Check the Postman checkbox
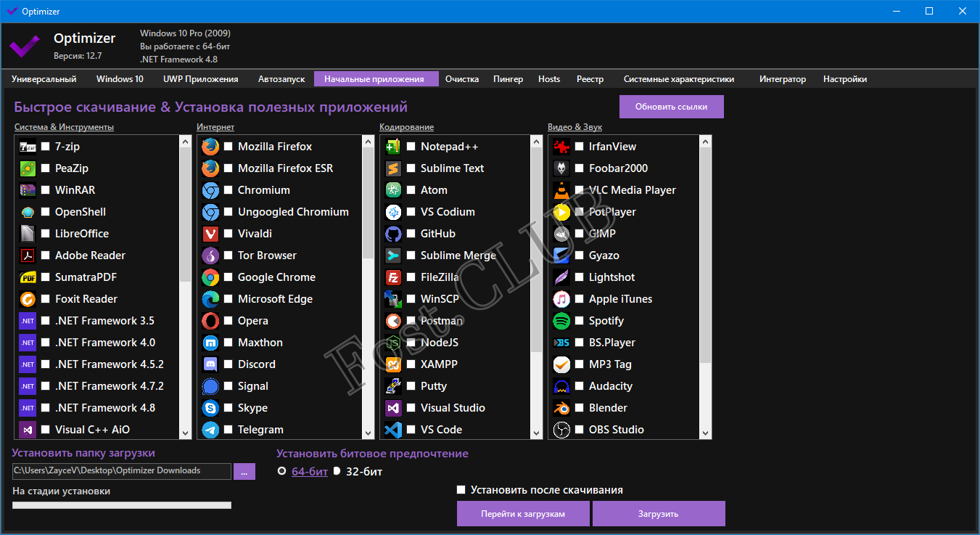The width and height of the screenshot is (980, 535). click(411, 321)
